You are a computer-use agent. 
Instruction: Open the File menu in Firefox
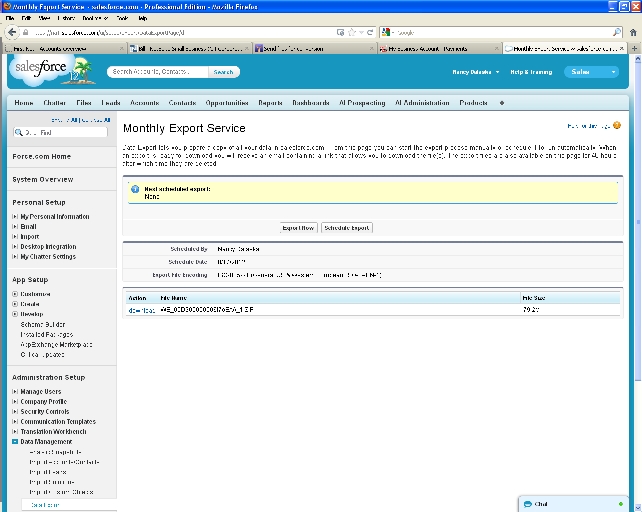click(10, 18)
